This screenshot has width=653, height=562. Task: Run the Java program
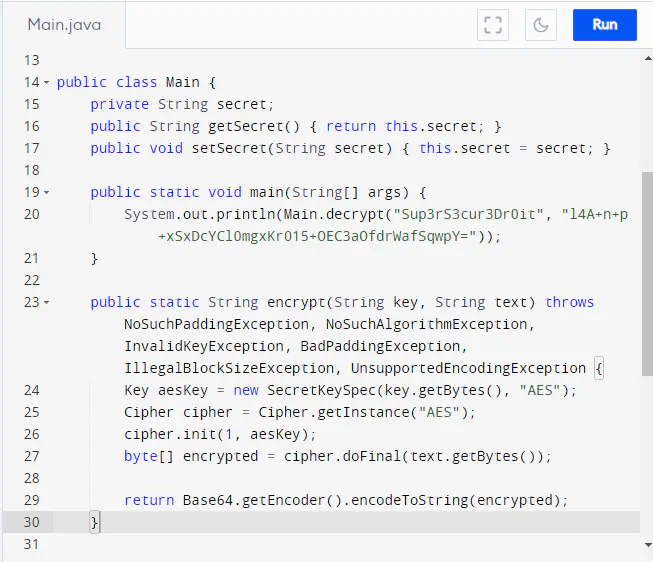[x=604, y=25]
